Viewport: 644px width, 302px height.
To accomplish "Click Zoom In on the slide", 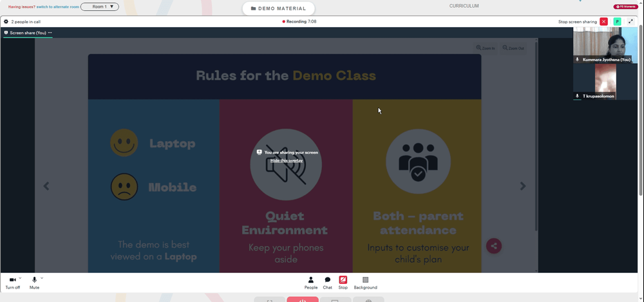I will [x=485, y=48].
